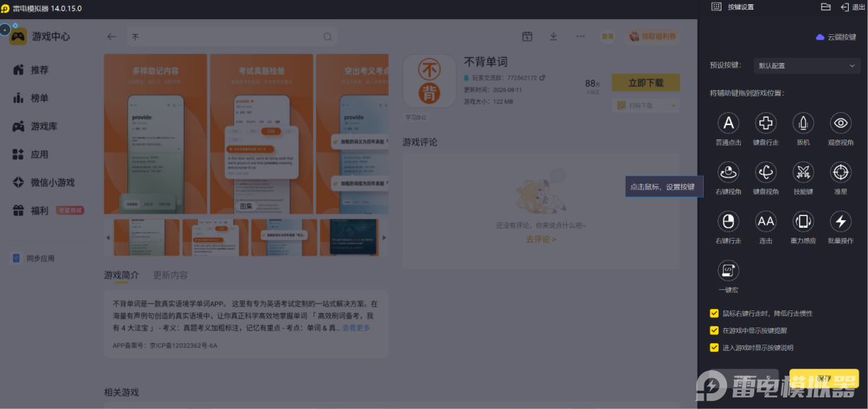The height and width of the screenshot is (409, 868).
Task: Switch to 游戏简介 tab
Action: click(x=121, y=275)
